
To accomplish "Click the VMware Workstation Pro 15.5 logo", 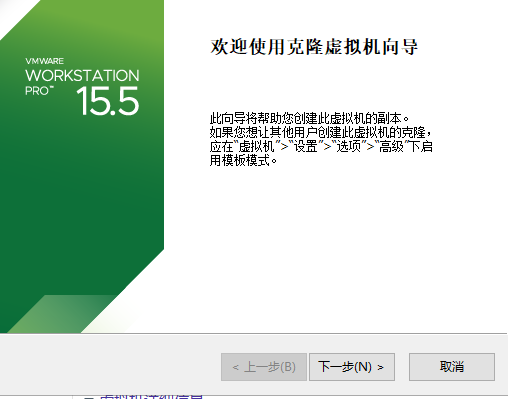I will (82, 87).
